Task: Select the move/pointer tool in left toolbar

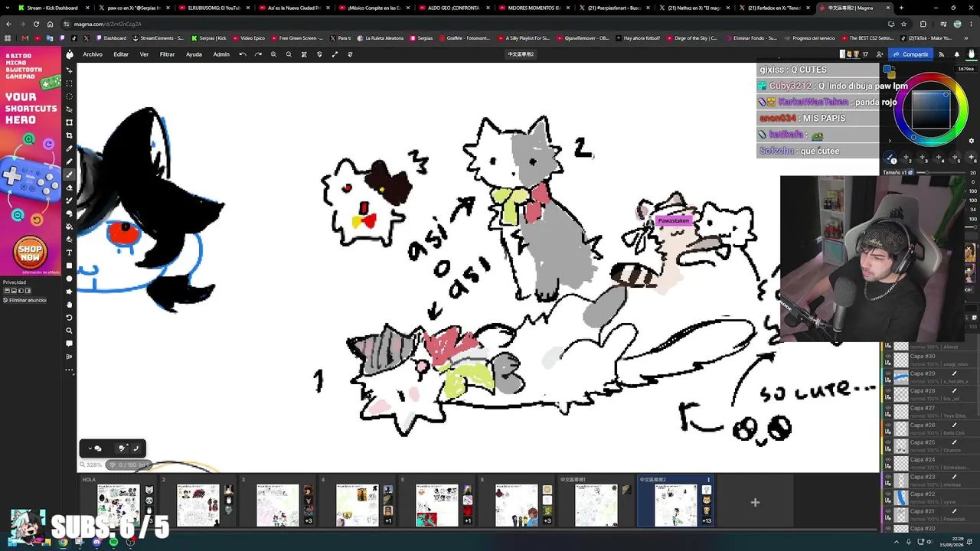Action: click(x=69, y=70)
